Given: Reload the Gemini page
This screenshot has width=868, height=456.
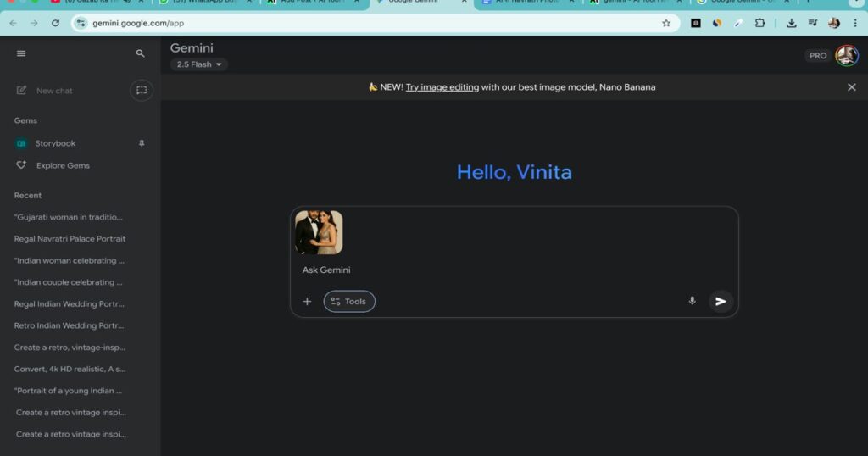Looking at the screenshot, I should tap(55, 23).
